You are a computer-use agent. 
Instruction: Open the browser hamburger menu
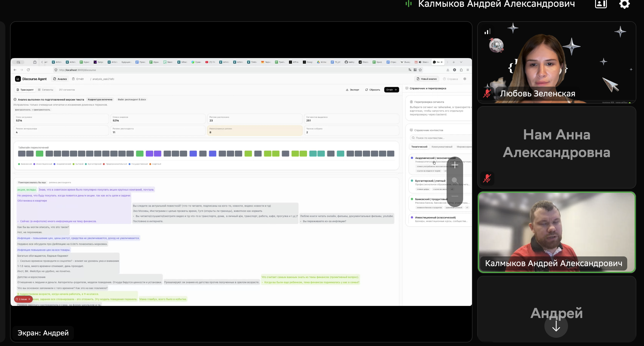point(468,70)
